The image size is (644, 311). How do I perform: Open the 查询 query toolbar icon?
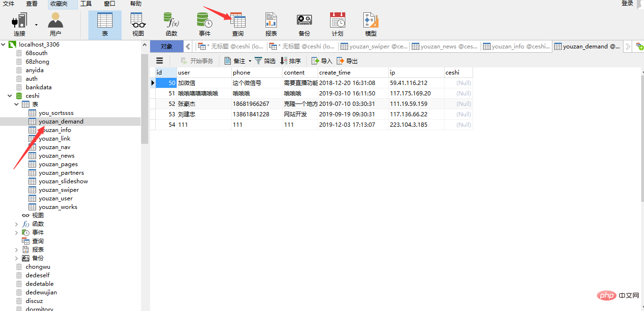coord(238,25)
